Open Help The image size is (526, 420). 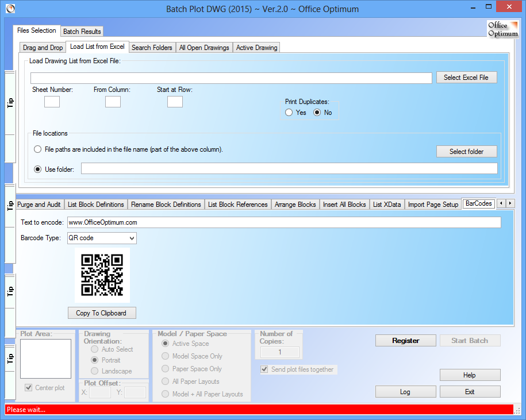(x=470, y=375)
